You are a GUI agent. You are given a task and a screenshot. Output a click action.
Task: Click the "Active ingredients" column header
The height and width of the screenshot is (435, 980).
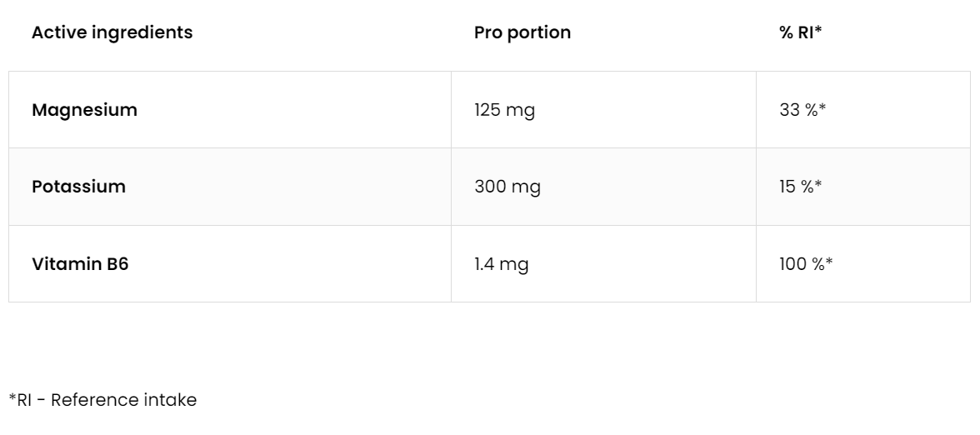pyautogui.click(x=112, y=33)
